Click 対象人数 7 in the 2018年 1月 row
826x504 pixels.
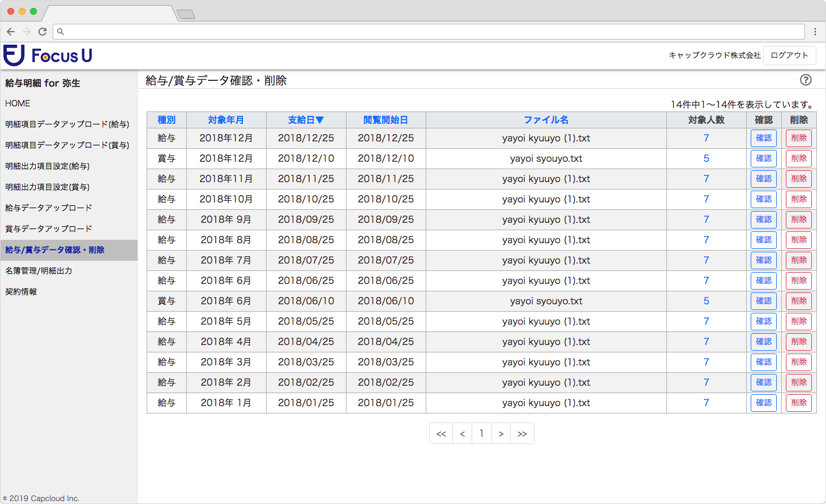pyautogui.click(x=707, y=403)
